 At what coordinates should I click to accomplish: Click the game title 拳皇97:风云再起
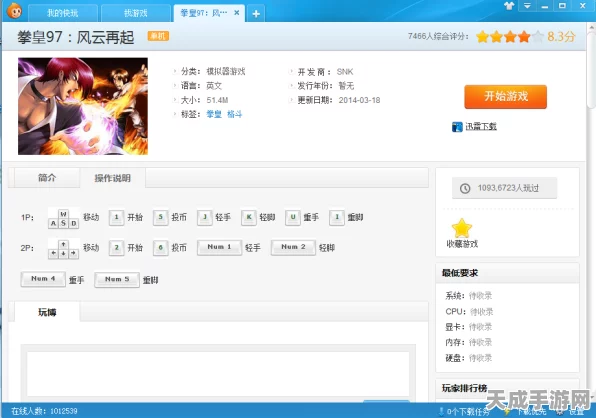click(x=76, y=37)
